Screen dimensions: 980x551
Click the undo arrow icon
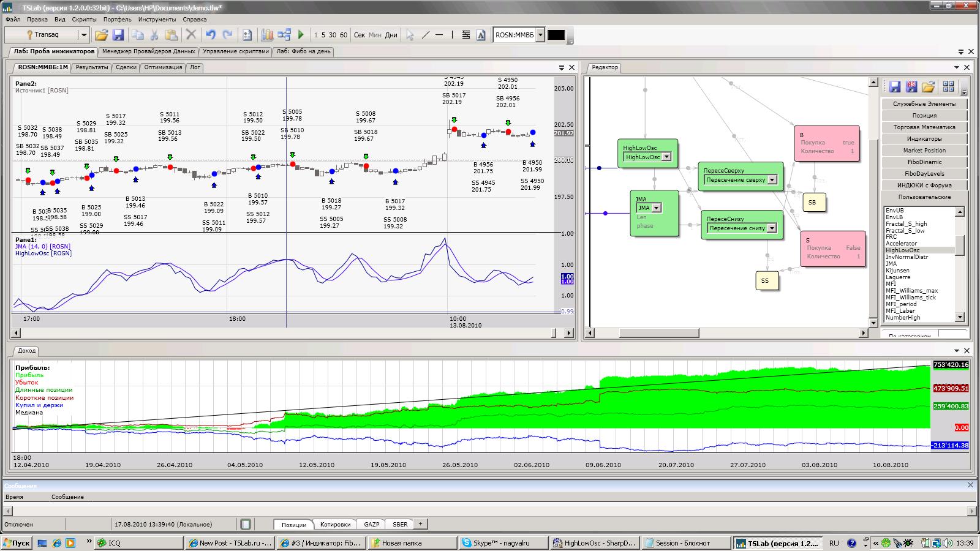tap(210, 35)
